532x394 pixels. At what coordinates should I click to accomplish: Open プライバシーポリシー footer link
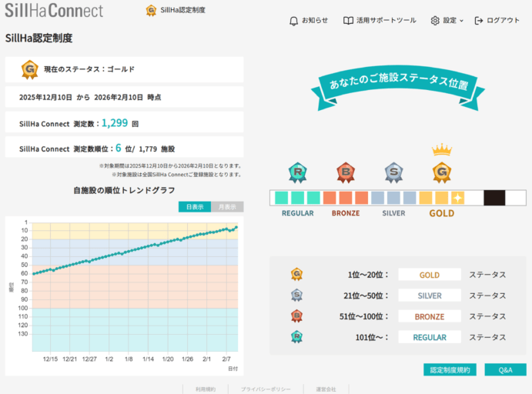pos(266,389)
